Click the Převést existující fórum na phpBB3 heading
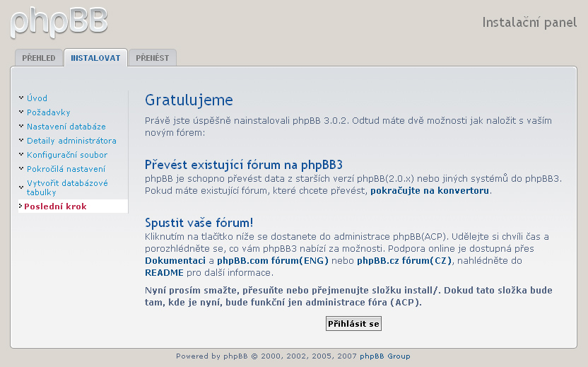Screen dimensions: 588x367 (244, 165)
